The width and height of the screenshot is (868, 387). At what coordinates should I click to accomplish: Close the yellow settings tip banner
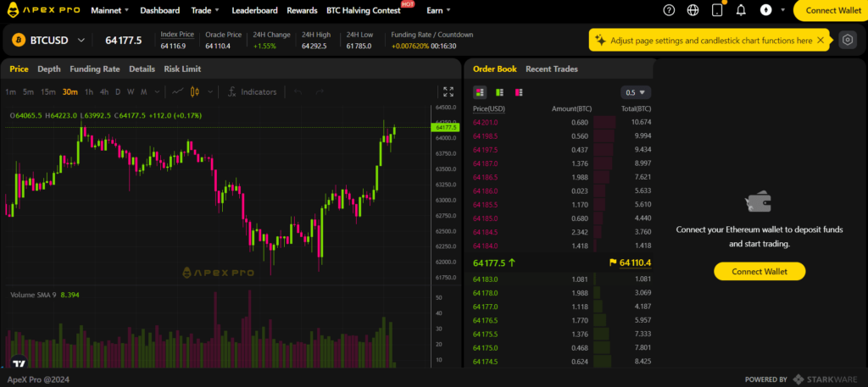[821, 40]
